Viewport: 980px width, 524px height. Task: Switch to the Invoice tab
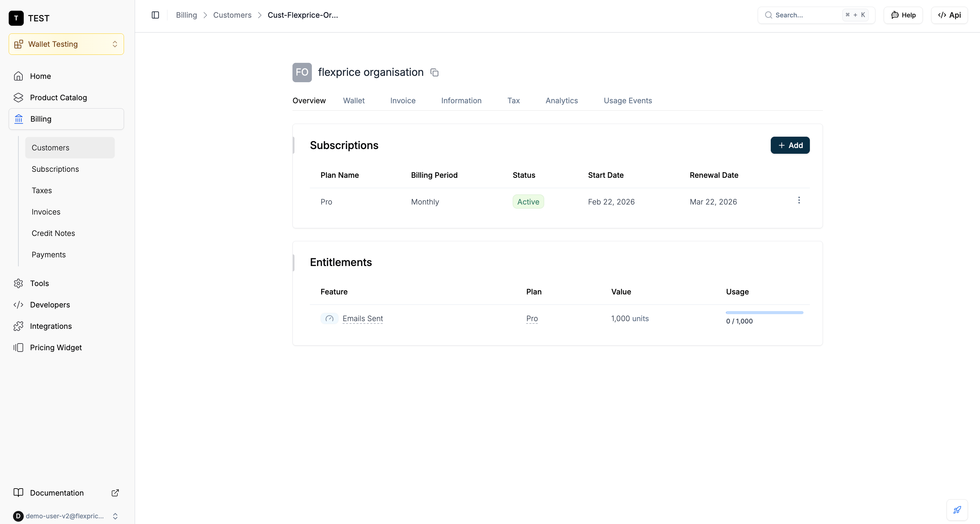pyautogui.click(x=402, y=100)
